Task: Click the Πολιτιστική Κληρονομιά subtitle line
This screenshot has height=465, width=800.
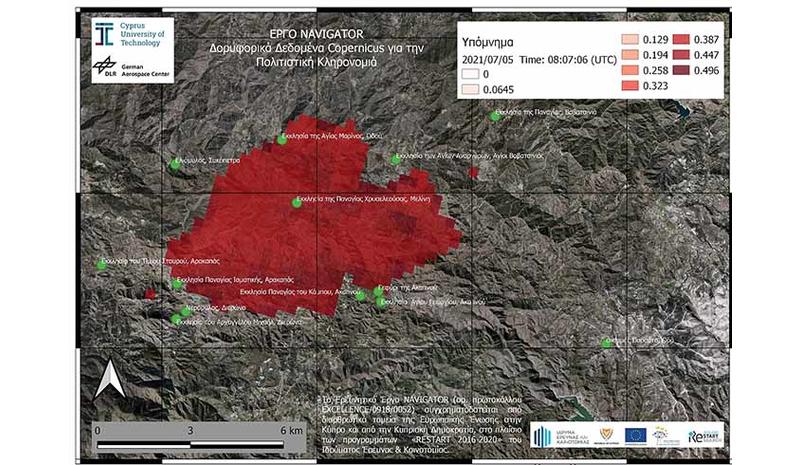Action: coord(316,62)
